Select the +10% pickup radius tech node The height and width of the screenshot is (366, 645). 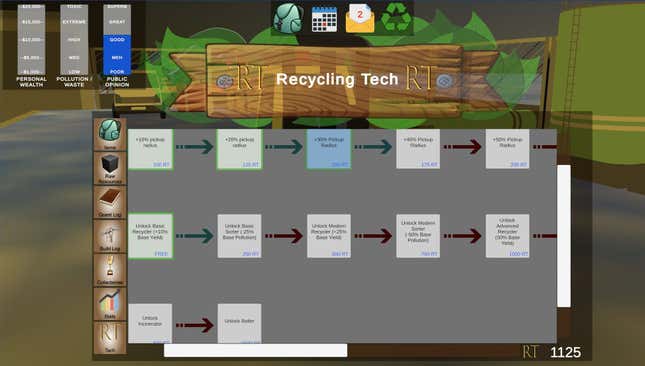(x=151, y=149)
